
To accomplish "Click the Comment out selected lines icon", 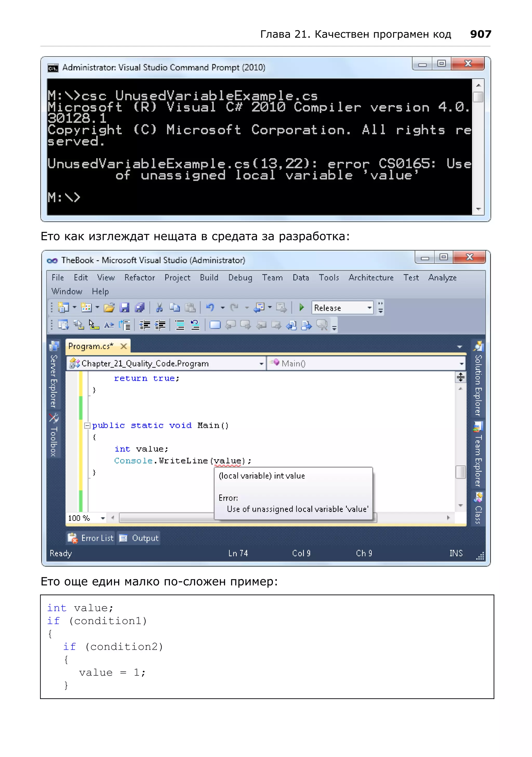I will pyautogui.click(x=180, y=325).
